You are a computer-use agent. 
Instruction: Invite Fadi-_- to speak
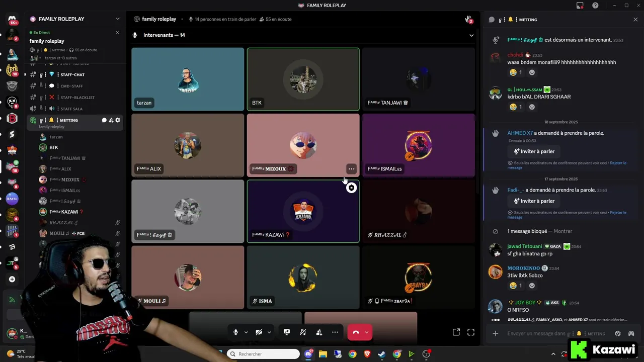coord(534,201)
